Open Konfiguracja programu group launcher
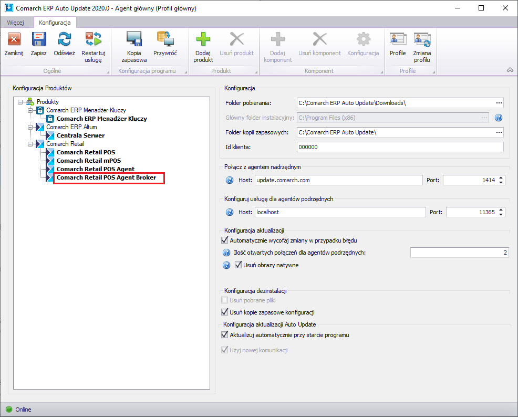The width and height of the screenshot is (518, 420). [185, 72]
